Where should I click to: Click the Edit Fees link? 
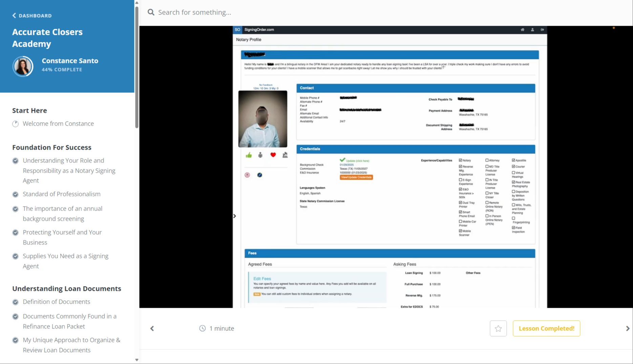pos(262,279)
